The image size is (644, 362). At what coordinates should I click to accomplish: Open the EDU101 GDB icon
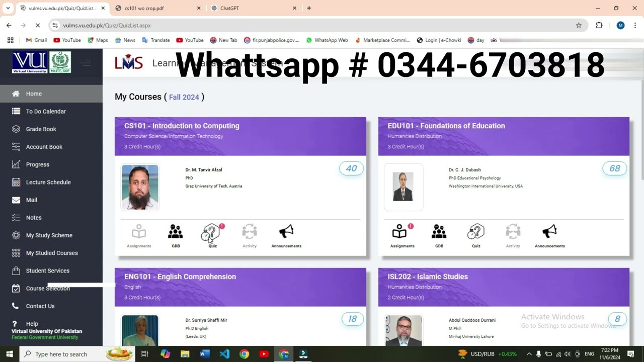click(439, 232)
